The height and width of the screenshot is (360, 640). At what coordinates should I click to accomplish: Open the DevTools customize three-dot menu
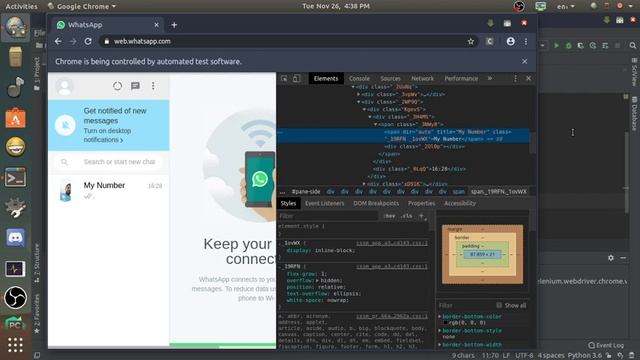515,78
